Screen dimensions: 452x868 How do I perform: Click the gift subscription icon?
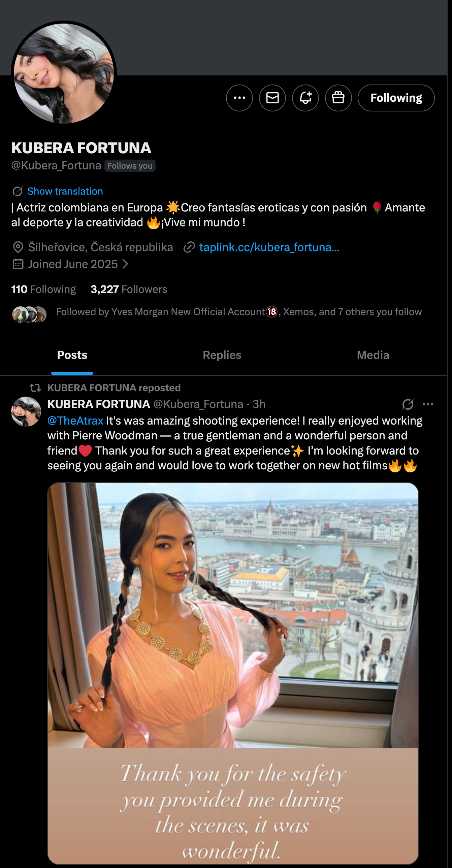pos(338,98)
